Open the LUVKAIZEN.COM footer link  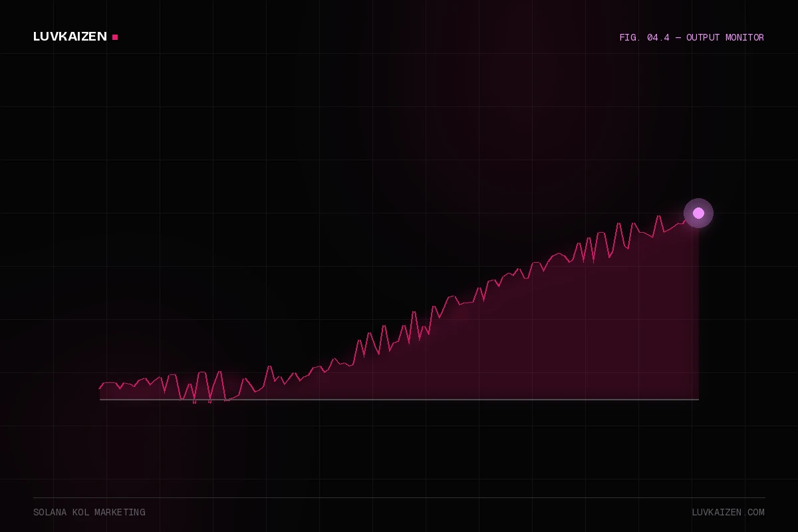(728, 512)
